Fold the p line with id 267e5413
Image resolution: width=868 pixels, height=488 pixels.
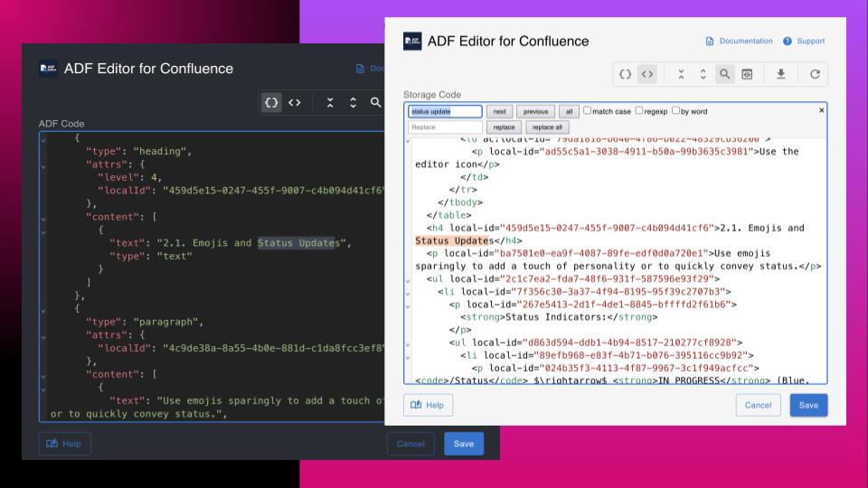[409, 306]
